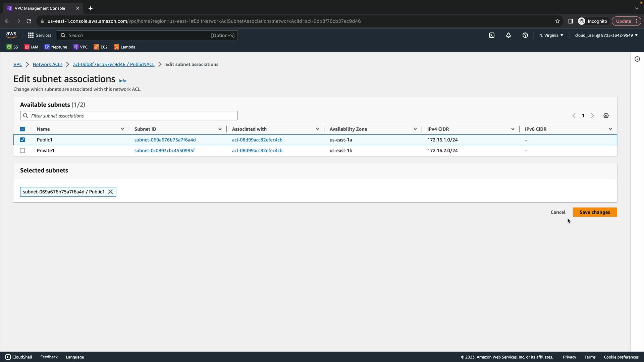The width and height of the screenshot is (644, 362).
Task: Open the Services grid menu icon
Action: tap(31, 35)
